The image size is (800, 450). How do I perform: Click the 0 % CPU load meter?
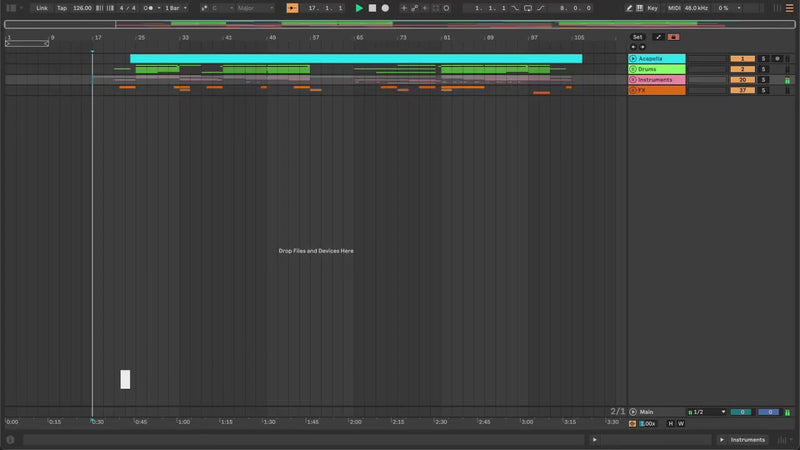click(723, 8)
